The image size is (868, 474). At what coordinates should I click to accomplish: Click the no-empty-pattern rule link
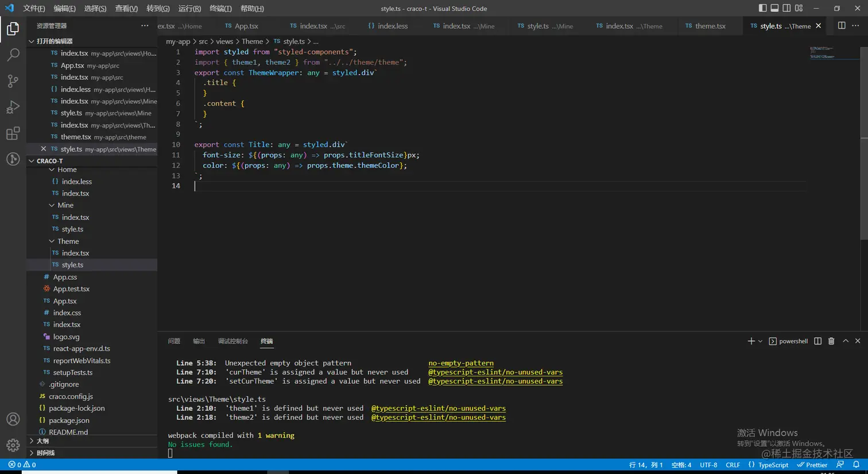pyautogui.click(x=460, y=363)
